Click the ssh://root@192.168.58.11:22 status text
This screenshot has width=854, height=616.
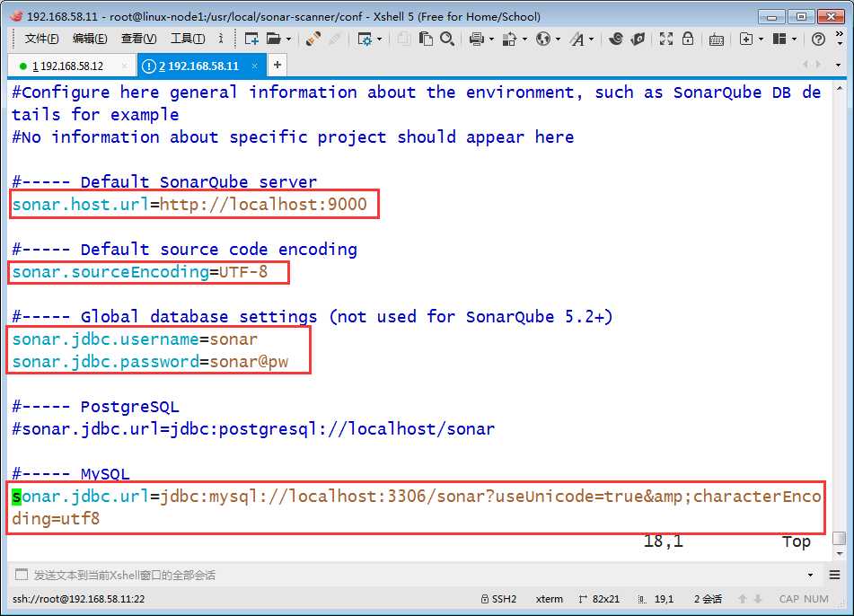(78, 599)
